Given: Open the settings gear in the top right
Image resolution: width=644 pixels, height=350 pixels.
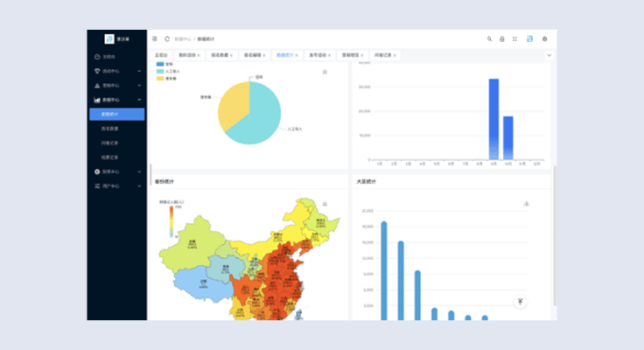Looking at the screenshot, I should click(x=544, y=38).
